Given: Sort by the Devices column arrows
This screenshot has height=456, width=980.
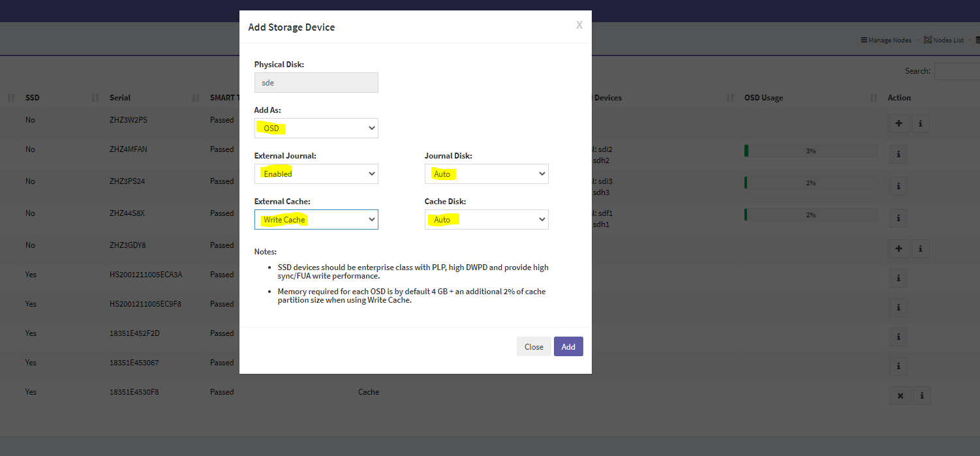Looking at the screenshot, I should [x=730, y=98].
